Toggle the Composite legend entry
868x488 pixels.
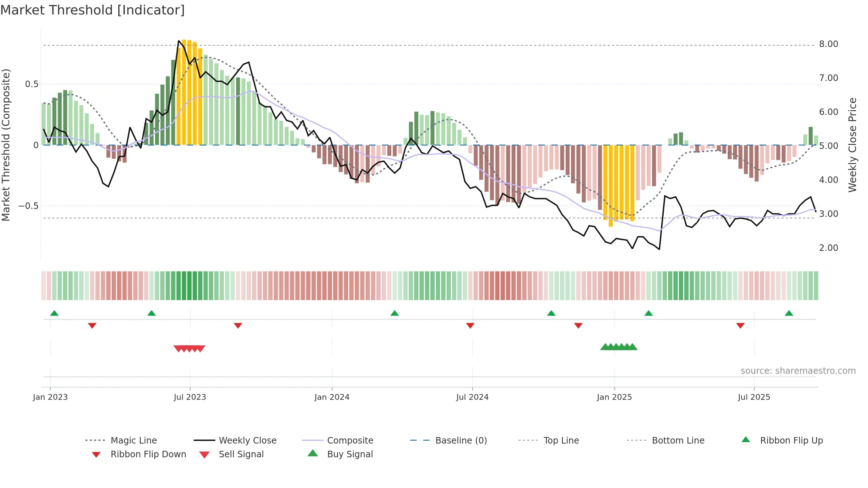337,440
